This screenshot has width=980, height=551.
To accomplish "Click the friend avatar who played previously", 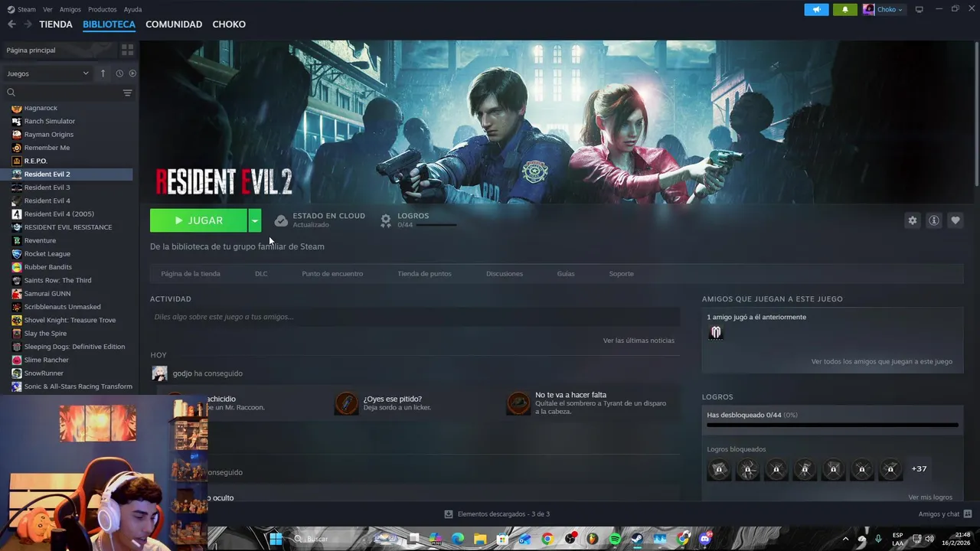I will (x=716, y=332).
